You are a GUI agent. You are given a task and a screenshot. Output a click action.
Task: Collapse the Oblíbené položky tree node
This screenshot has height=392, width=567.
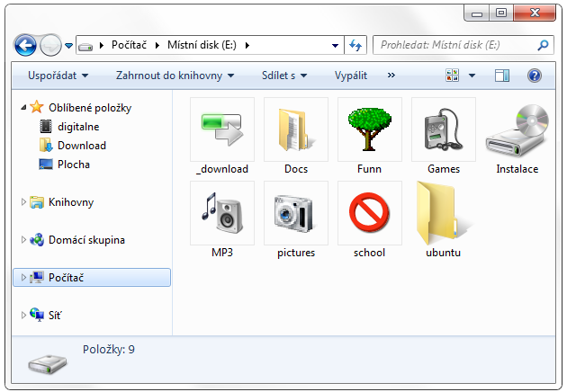point(24,107)
